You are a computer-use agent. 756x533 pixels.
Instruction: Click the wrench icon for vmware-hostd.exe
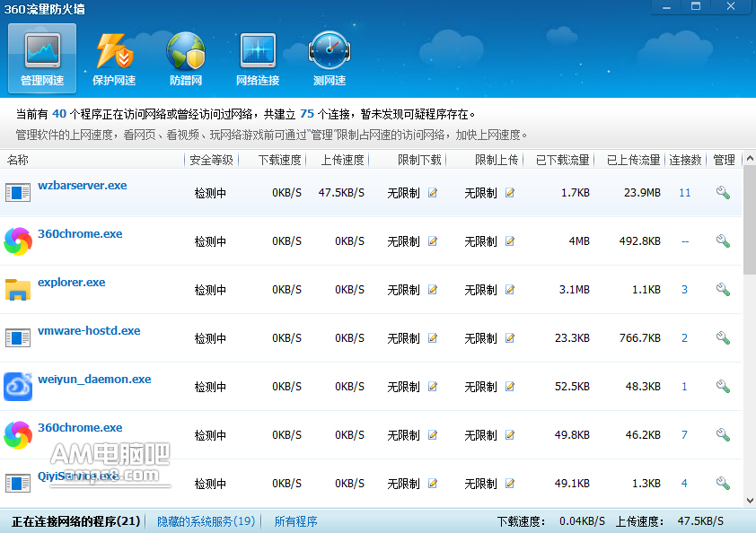pos(723,337)
